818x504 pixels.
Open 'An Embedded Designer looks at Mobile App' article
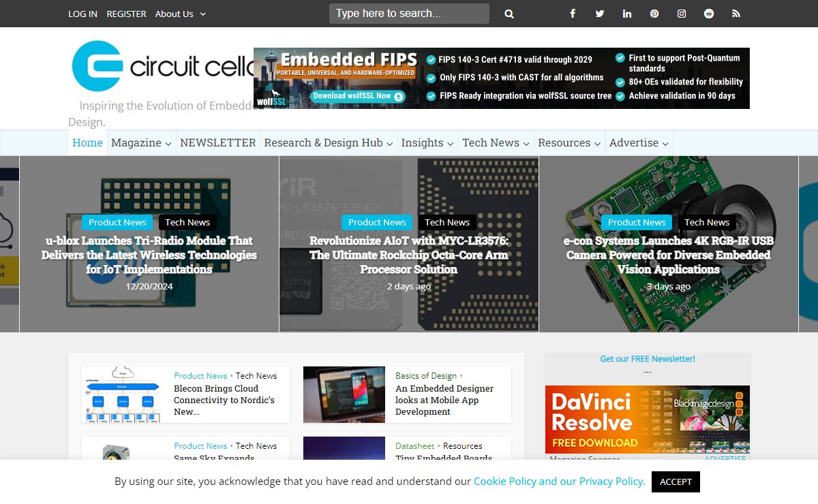pyautogui.click(x=444, y=400)
